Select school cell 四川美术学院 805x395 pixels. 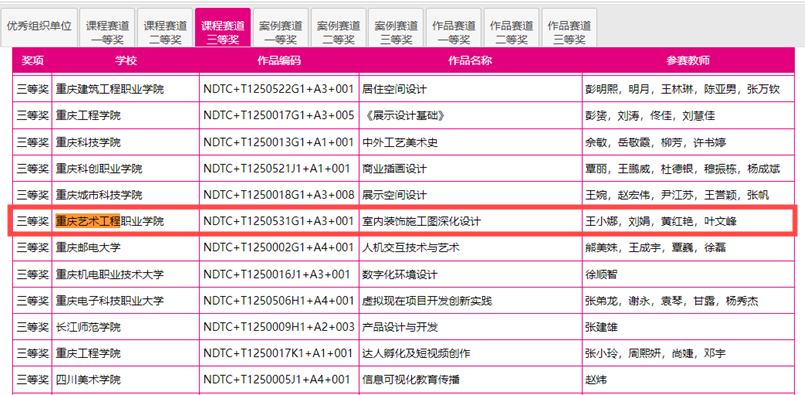(x=126, y=381)
